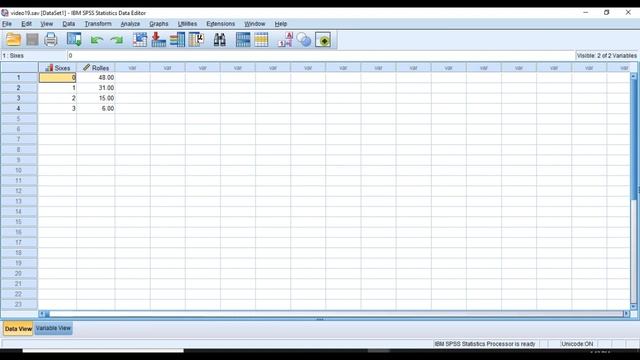Screen dimensions: 640x360
Task: Redo the action with green arrow
Action: point(117,40)
